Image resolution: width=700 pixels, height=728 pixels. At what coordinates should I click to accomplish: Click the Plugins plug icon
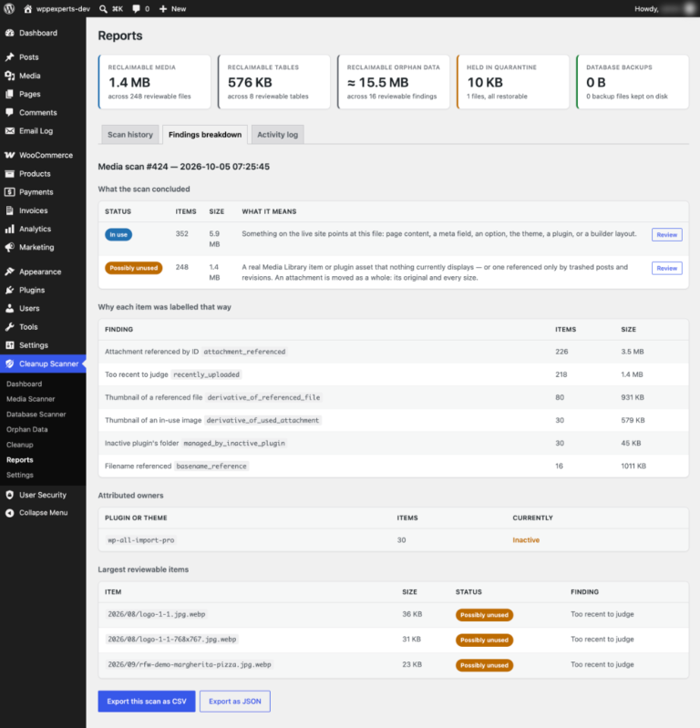coord(10,290)
